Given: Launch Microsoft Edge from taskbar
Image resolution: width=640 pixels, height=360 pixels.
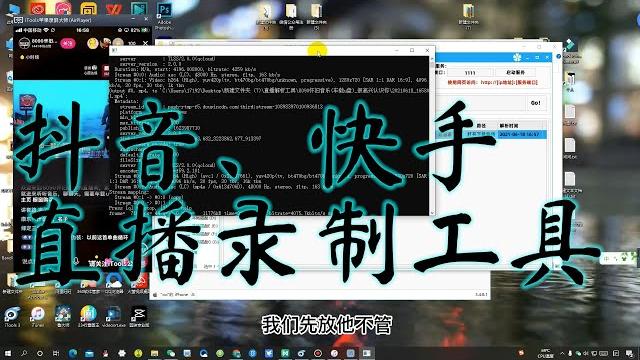Looking at the screenshot, I should 73,353.
